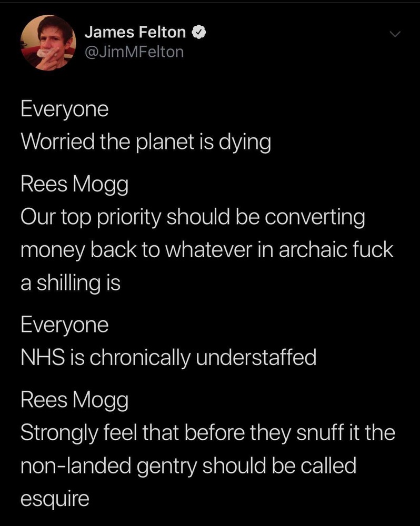Click the line starting "non-landed gentry"
Screen dimensions: 420x526
tap(188, 466)
